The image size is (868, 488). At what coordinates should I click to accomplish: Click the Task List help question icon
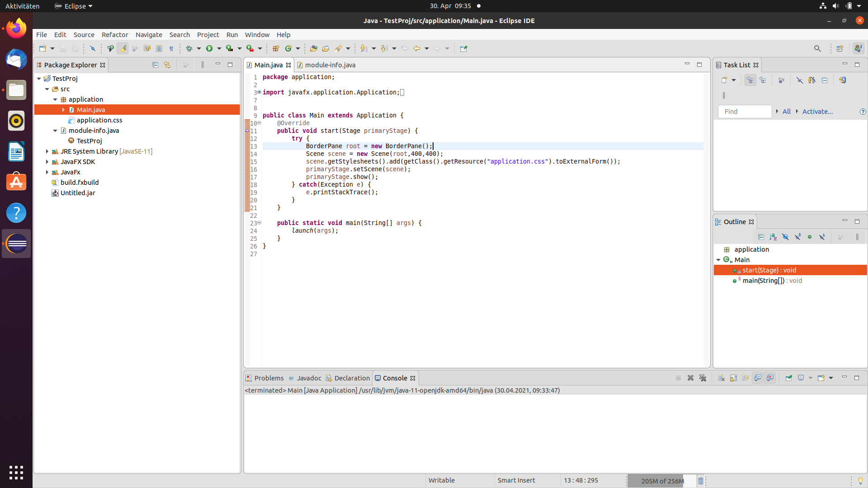863,112
